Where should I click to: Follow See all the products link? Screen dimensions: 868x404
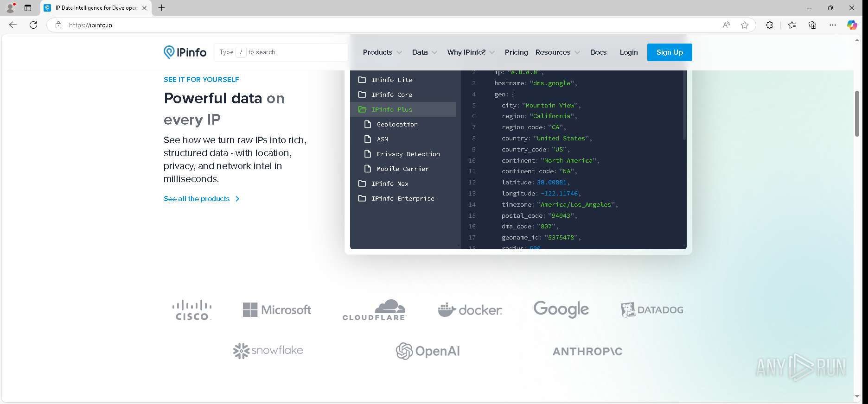(x=202, y=199)
